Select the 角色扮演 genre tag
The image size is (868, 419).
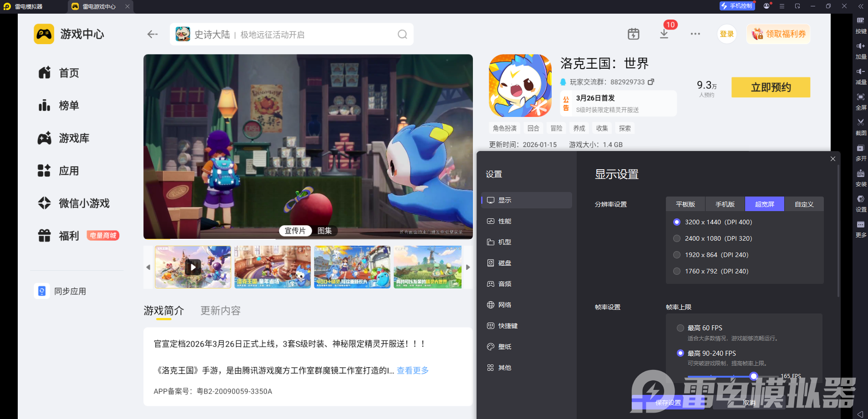pos(505,128)
